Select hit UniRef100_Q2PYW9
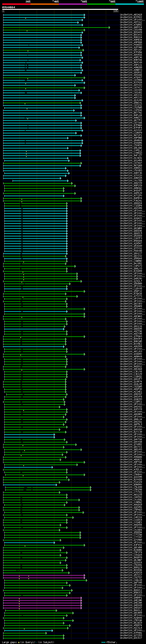This screenshot has height=644, width=146. pyautogui.click(x=131, y=48)
